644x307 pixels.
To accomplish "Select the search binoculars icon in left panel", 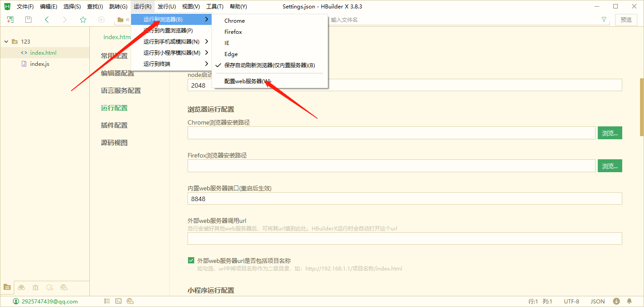I will (21, 287).
